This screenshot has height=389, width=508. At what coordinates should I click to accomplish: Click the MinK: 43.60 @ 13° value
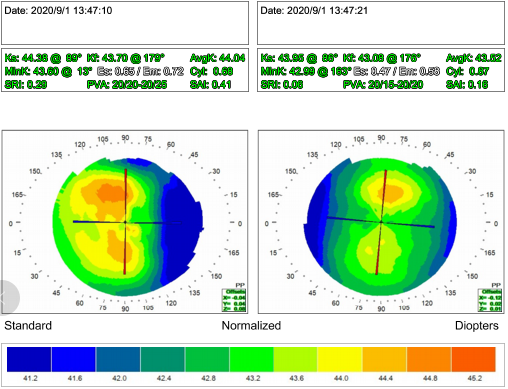[48, 71]
